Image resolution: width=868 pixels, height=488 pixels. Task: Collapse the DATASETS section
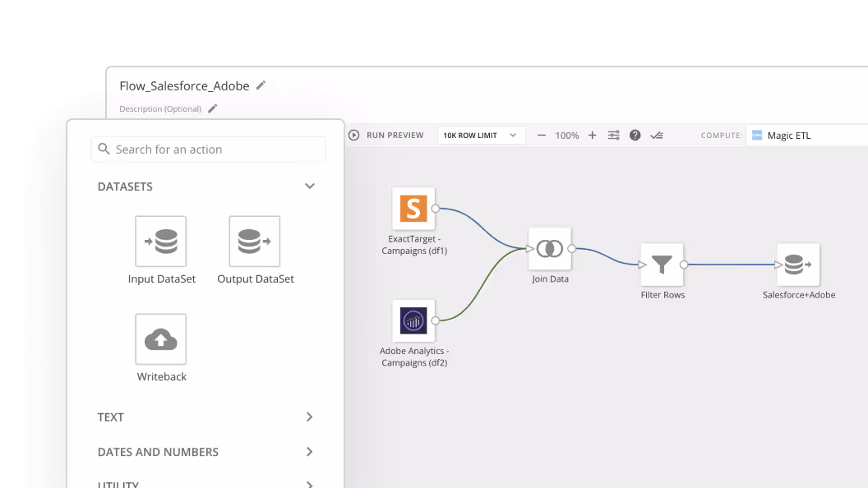[310, 186]
